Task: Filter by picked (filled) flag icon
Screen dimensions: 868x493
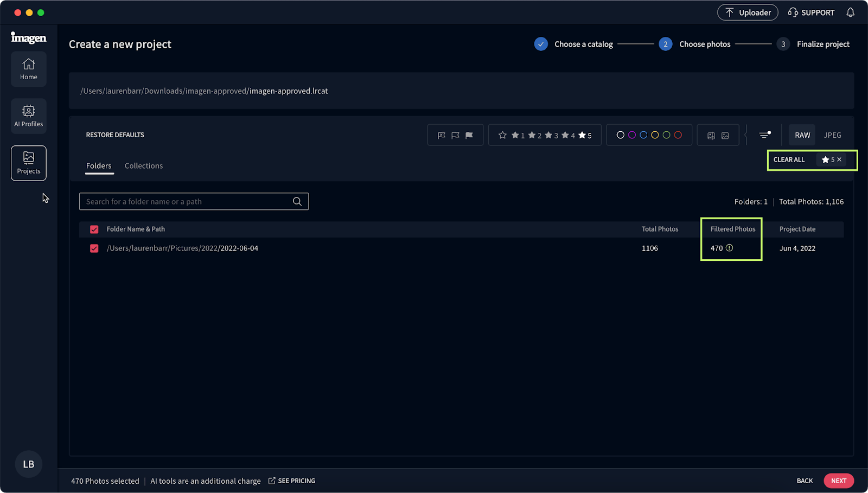Action: point(469,135)
